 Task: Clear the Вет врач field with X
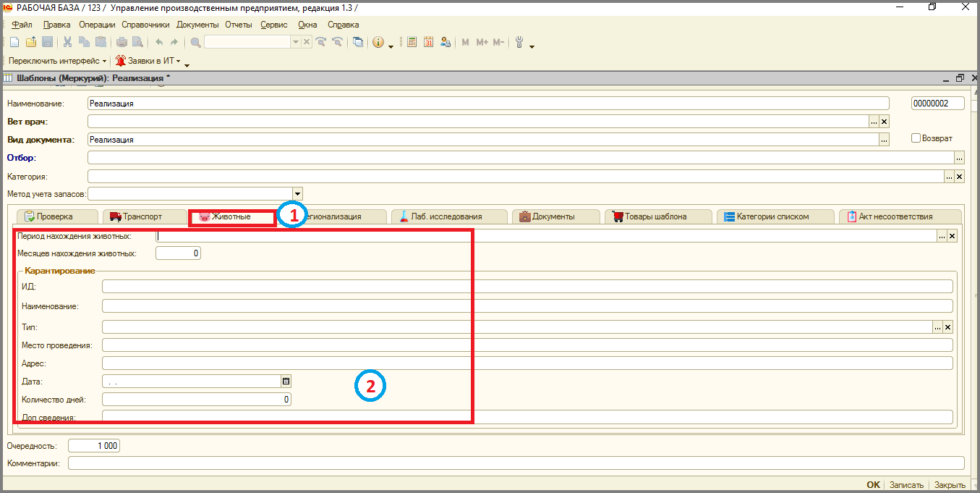pos(884,122)
